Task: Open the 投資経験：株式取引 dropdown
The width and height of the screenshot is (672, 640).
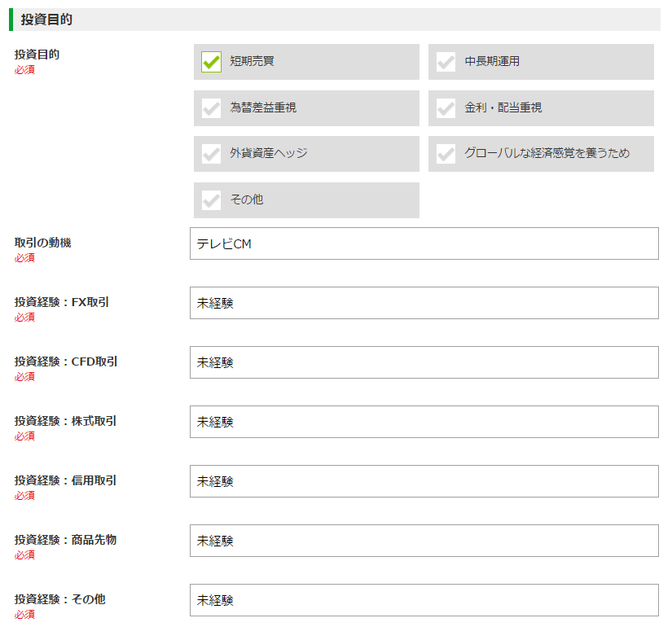Action: [x=424, y=422]
